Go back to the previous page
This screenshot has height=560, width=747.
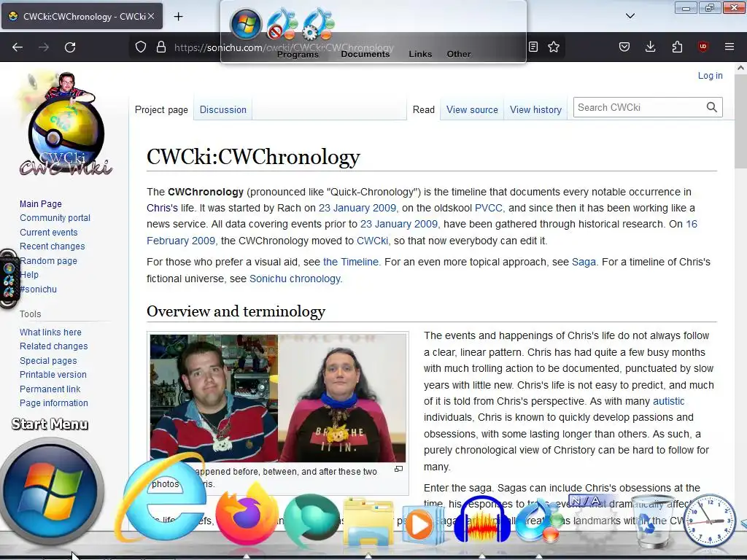(x=18, y=47)
